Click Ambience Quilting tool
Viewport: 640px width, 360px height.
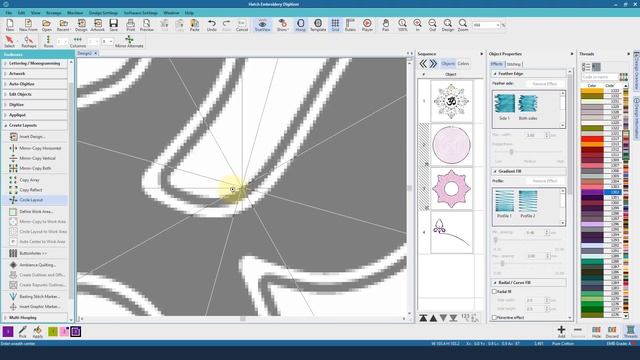coord(32,265)
